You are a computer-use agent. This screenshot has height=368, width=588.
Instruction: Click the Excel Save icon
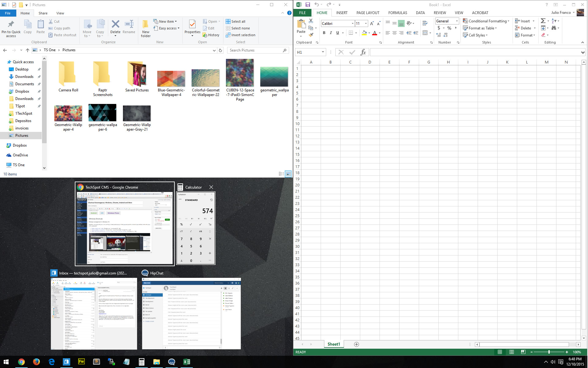click(x=307, y=5)
